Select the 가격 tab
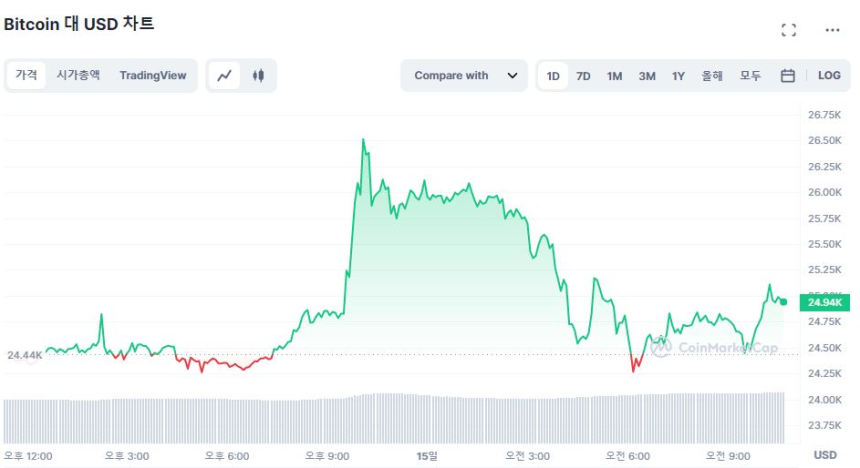Image resolution: width=860 pixels, height=468 pixels. pos(26,75)
